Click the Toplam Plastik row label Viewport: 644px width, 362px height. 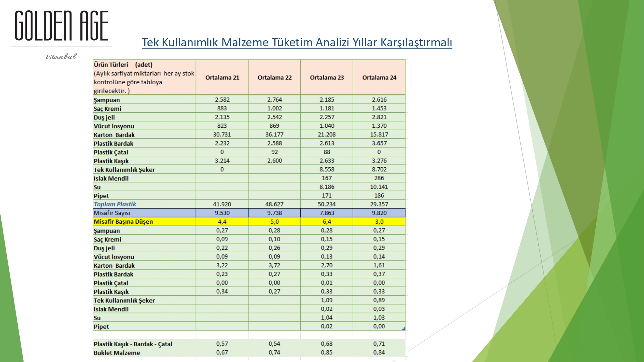[115, 204]
